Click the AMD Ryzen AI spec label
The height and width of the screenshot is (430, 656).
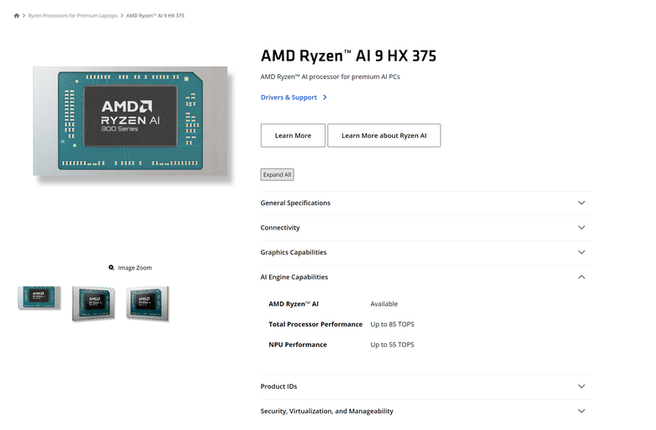pyautogui.click(x=293, y=304)
